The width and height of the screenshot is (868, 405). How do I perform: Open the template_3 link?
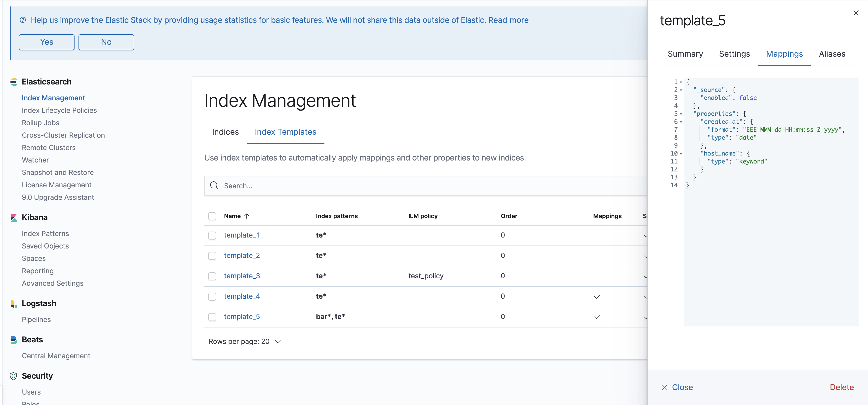pyautogui.click(x=242, y=276)
